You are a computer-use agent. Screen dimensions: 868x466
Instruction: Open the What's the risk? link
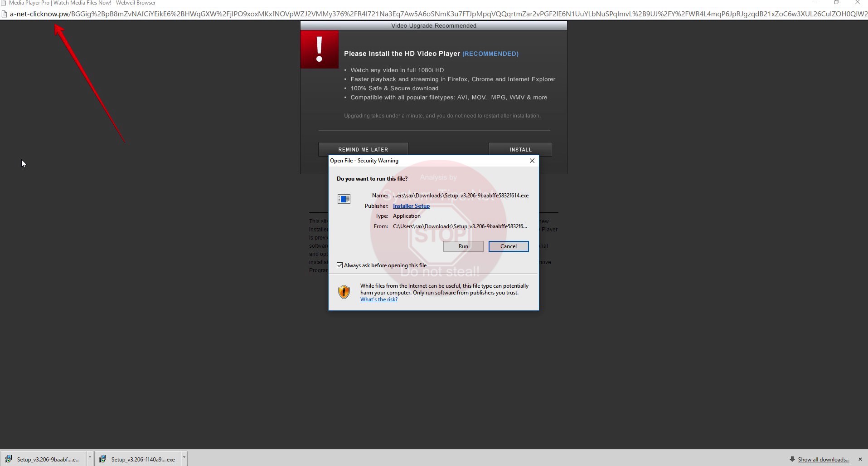[378, 299]
